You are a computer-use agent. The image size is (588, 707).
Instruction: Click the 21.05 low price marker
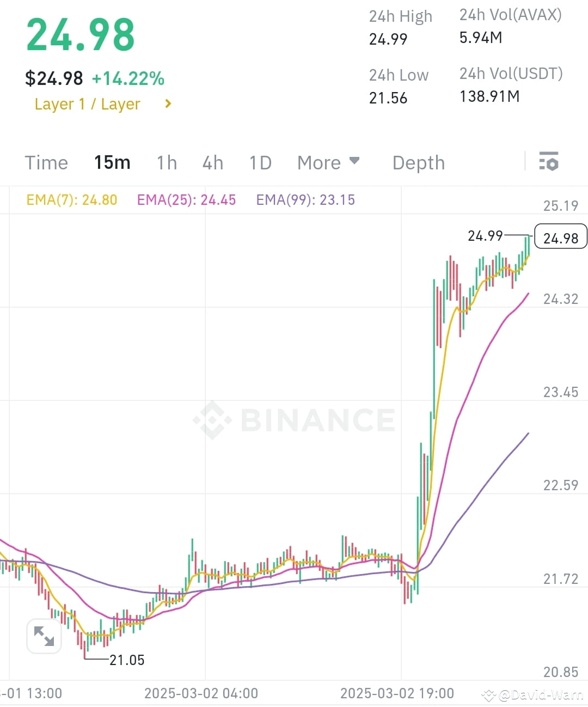127,660
